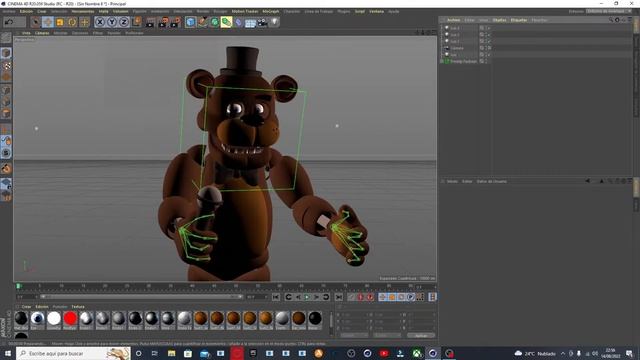The height and width of the screenshot is (360, 640).
Task: Toggle the Z axis lock
Action: click(124, 22)
